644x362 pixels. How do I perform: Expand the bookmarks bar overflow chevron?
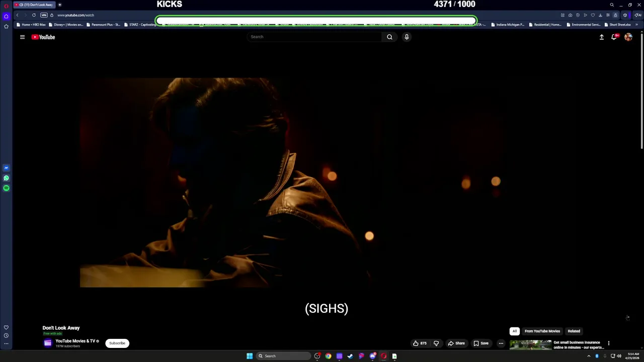tap(637, 25)
